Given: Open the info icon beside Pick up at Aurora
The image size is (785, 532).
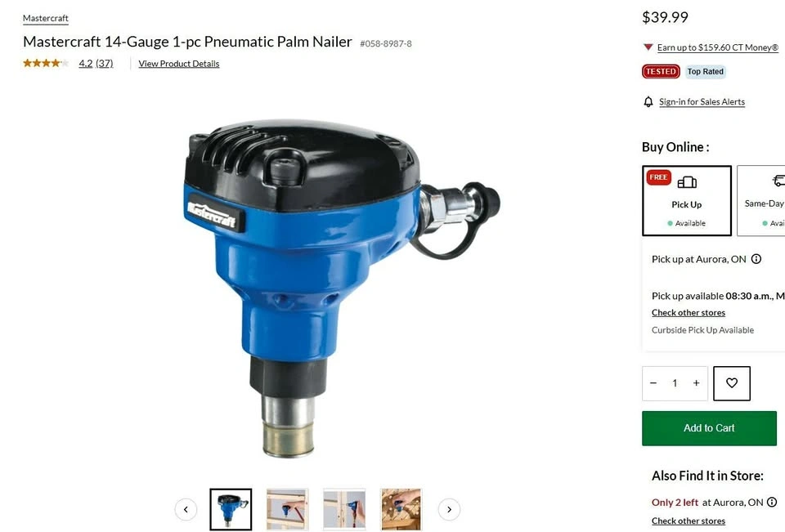Looking at the screenshot, I should (x=756, y=259).
